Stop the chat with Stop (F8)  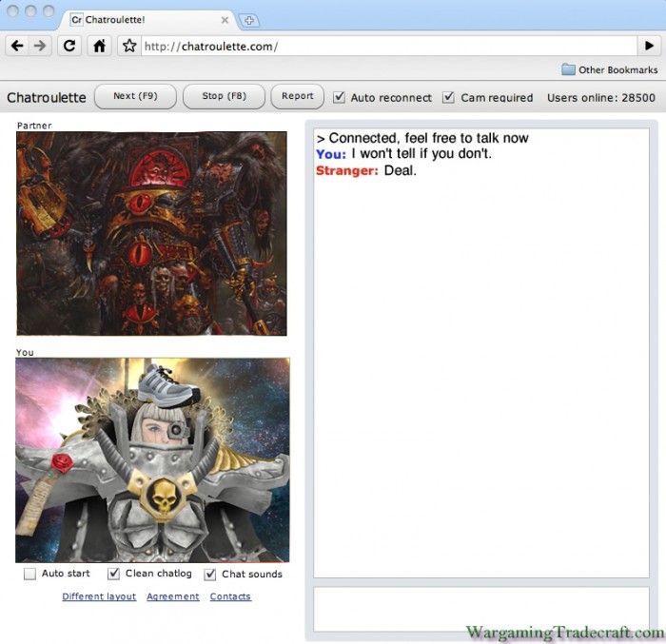(224, 96)
